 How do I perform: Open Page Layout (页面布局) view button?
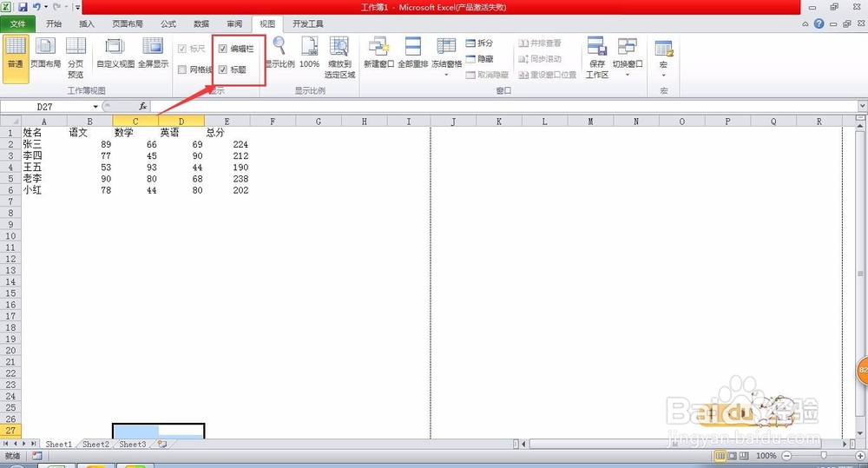pos(45,54)
